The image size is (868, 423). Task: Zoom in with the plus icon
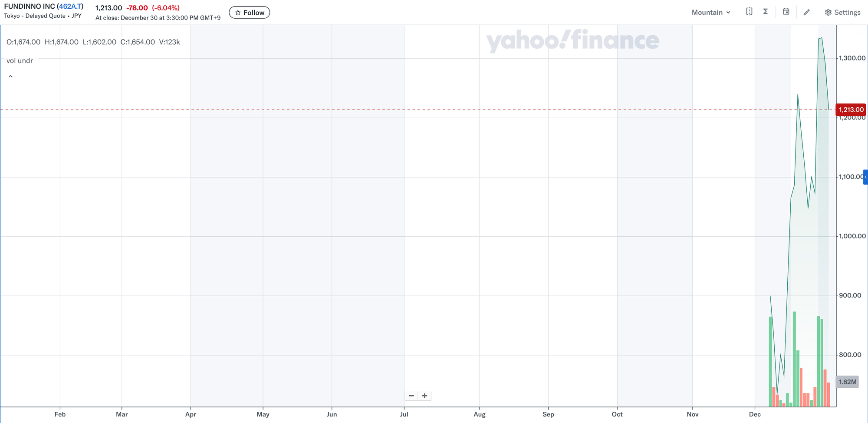pos(424,396)
